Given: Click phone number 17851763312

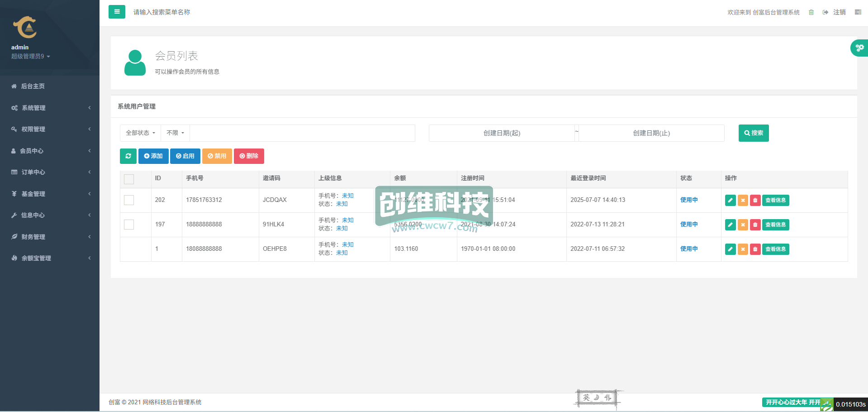Looking at the screenshot, I should [x=204, y=200].
